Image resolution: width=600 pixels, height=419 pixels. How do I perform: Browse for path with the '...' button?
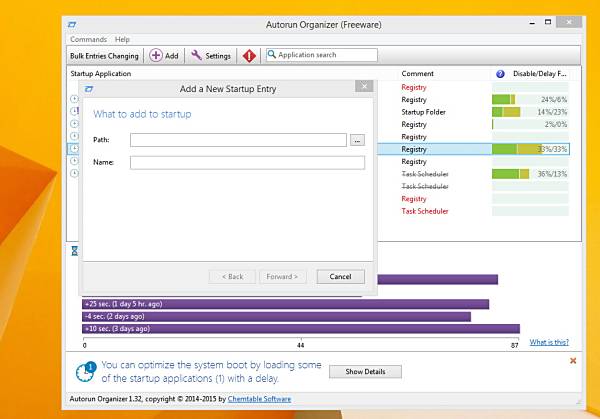pos(357,140)
